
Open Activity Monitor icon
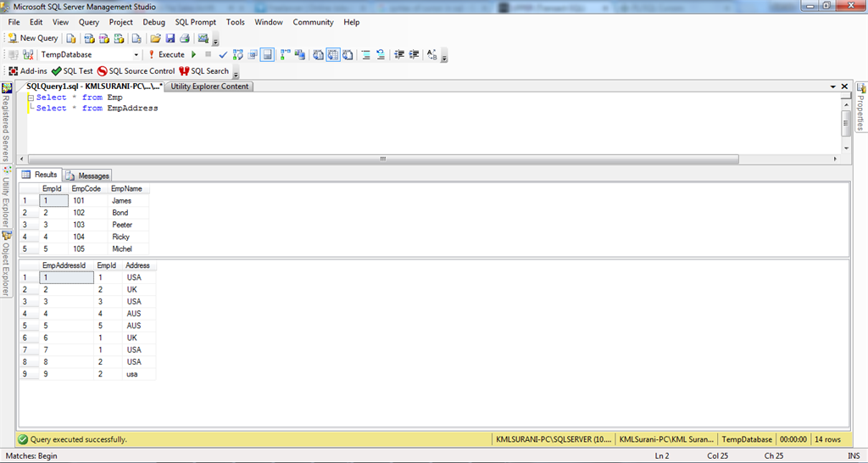click(x=203, y=38)
